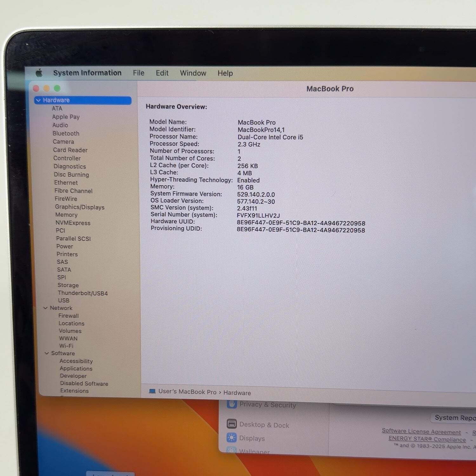Select Power in the sidebar
This screenshot has width=476, height=476.
click(x=65, y=246)
